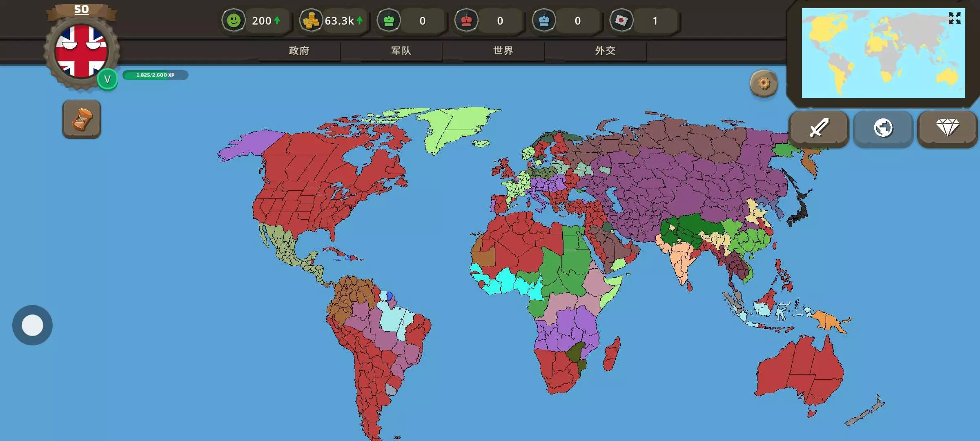Click the gold coins treasury icon
The image size is (980, 441).
[x=311, y=20]
